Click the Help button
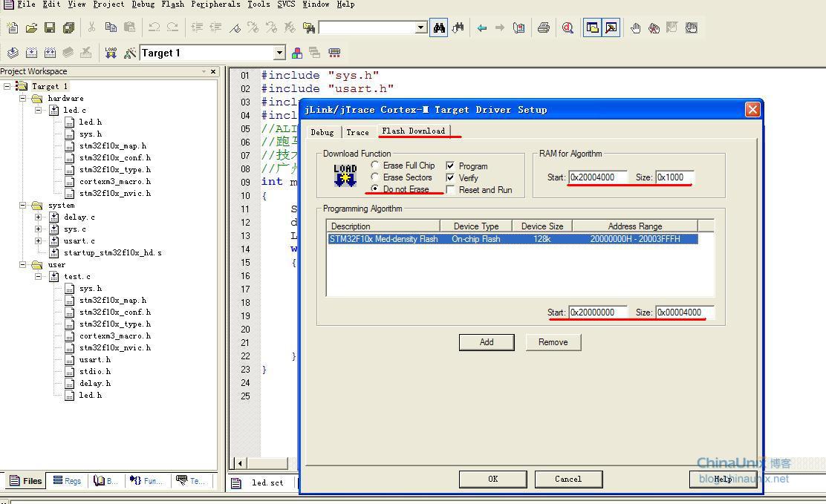 tap(723, 480)
